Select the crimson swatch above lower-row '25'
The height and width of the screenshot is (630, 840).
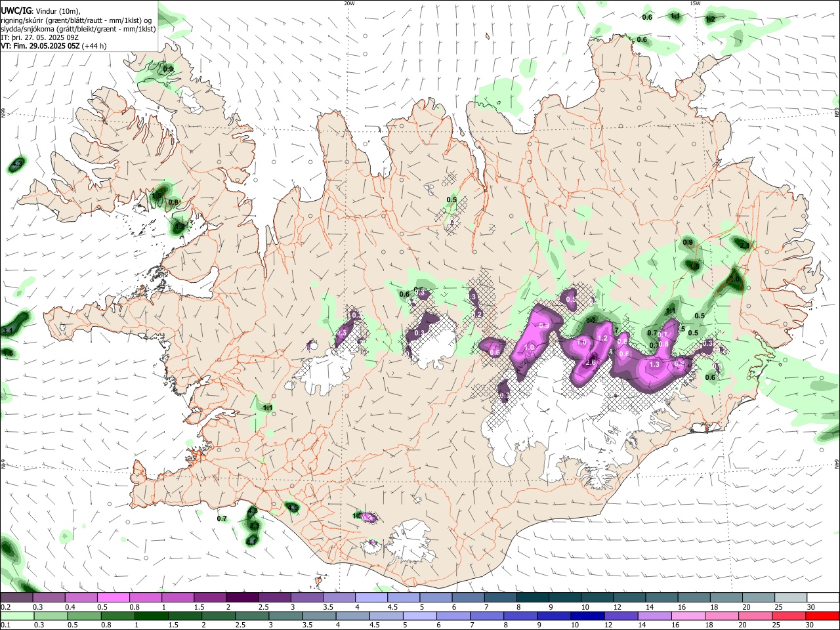(x=789, y=616)
